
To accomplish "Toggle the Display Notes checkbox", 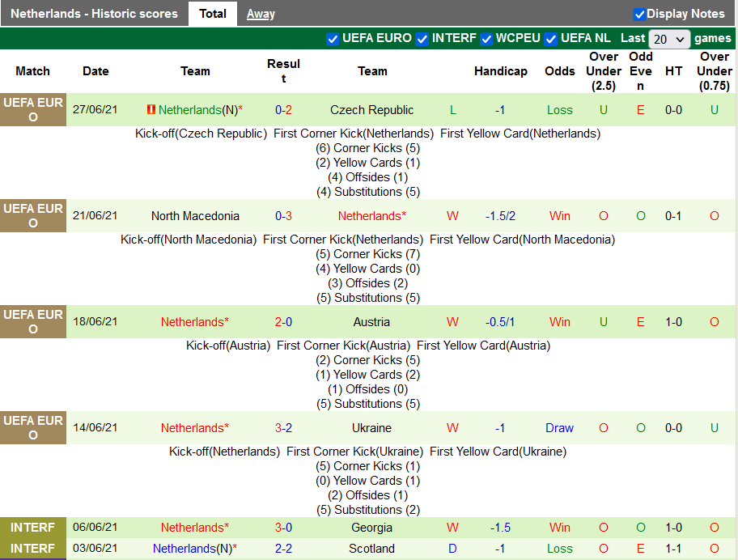I will pos(639,14).
